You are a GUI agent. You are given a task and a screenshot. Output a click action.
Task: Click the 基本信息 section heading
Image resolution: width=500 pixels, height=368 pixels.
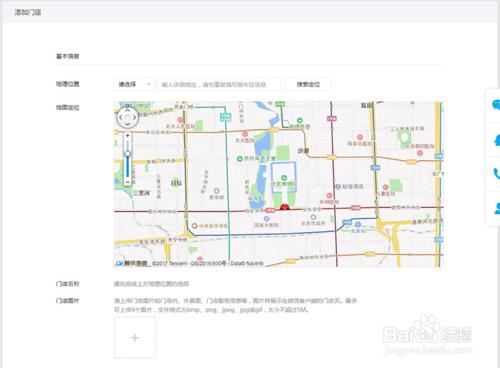[x=68, y=56]
